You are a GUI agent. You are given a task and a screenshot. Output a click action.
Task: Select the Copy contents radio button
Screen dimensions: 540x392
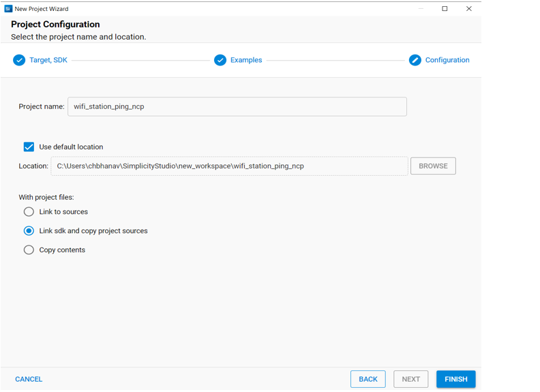pos(29,250)
